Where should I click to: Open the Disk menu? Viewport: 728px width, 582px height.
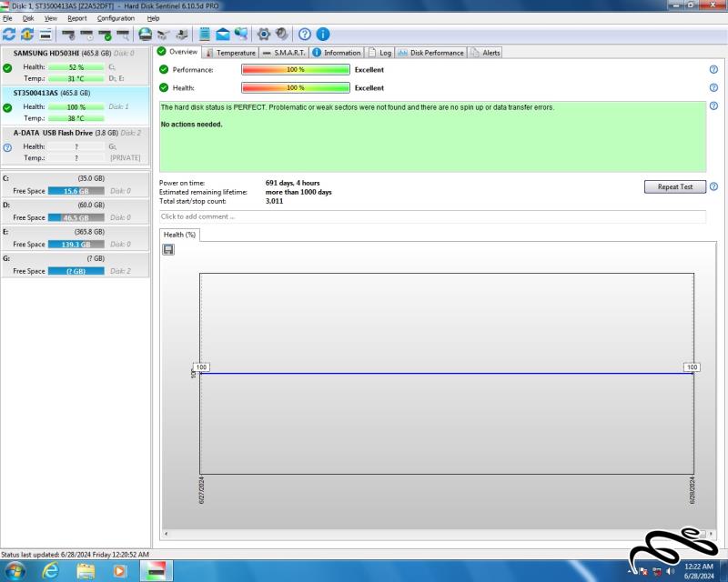click(x=28, y=18)
